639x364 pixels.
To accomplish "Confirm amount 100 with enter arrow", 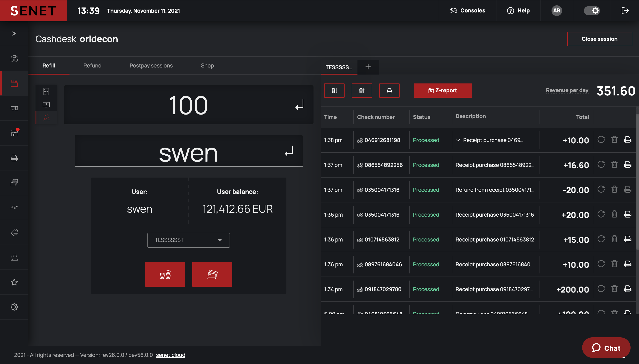I will coord(299,105).
